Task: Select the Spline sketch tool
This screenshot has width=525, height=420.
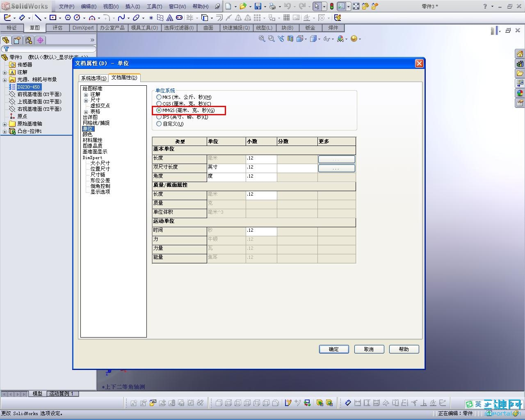Action: click(121, 18)
